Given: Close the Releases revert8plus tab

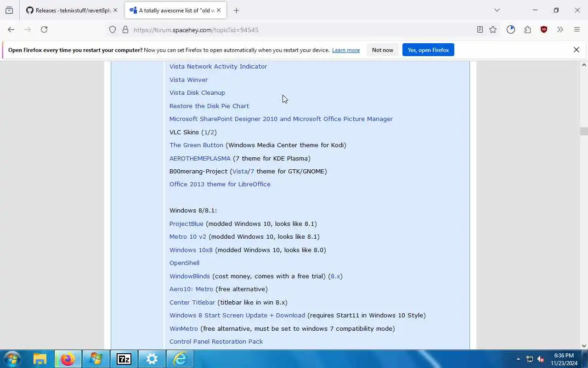Looking at the screenshot, I should 115,10.
